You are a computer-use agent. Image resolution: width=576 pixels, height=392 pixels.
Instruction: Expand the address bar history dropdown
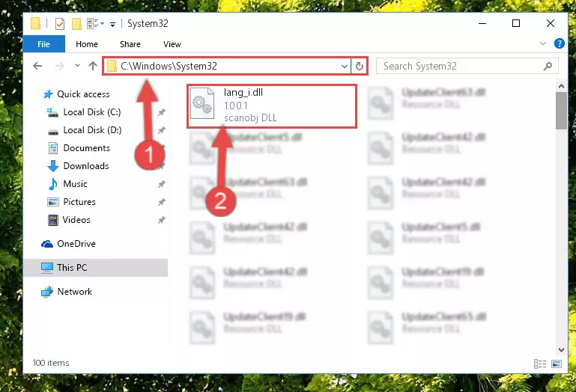click(345, 67)
